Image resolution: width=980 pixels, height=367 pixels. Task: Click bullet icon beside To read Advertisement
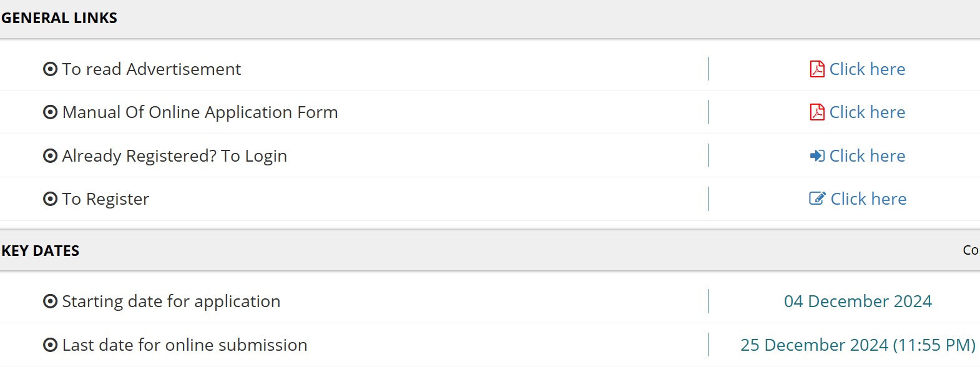pyautogui.click(x=50, y=69)
